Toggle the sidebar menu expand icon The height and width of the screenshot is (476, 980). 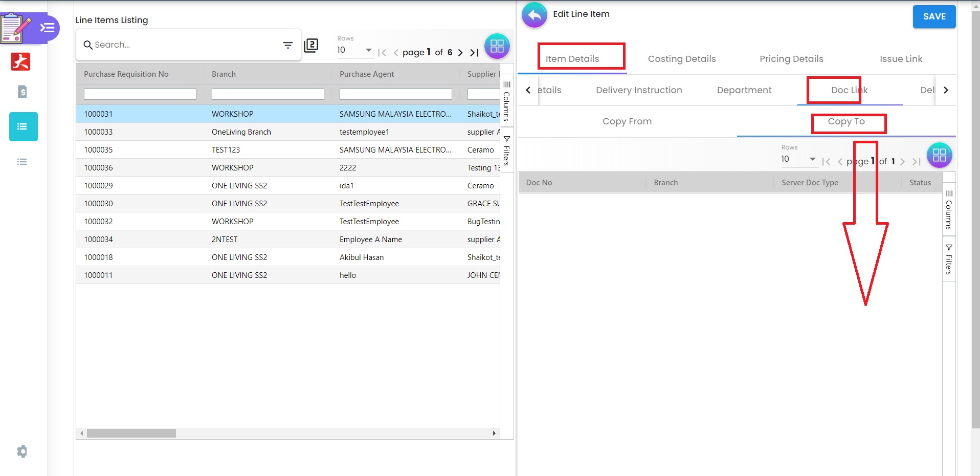click(48, 28)
